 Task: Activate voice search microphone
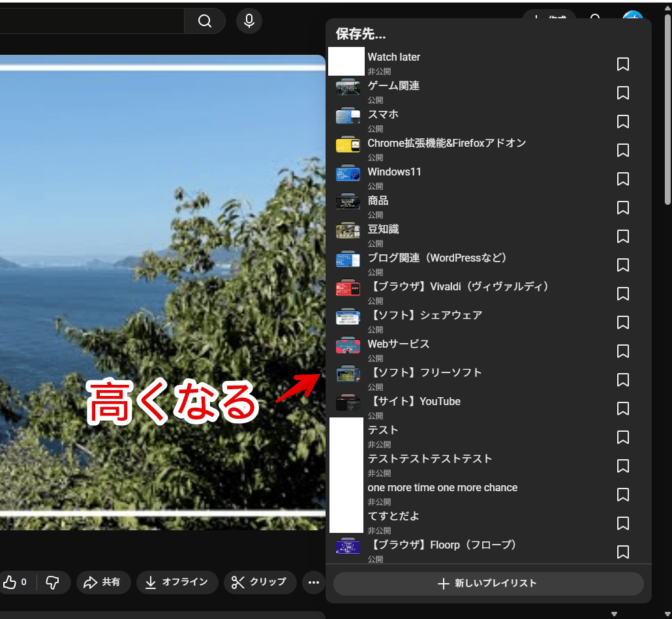(x=249, y=21)
